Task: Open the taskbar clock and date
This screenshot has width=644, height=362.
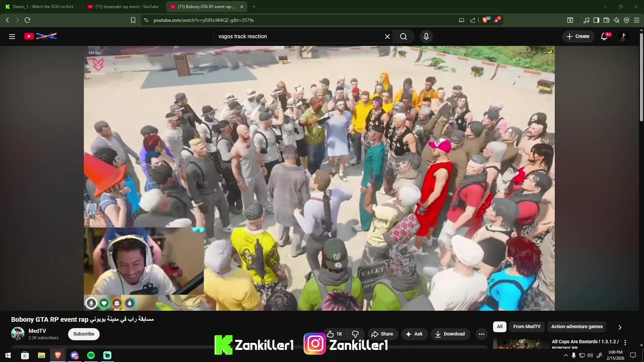Action: click(615, 355)
